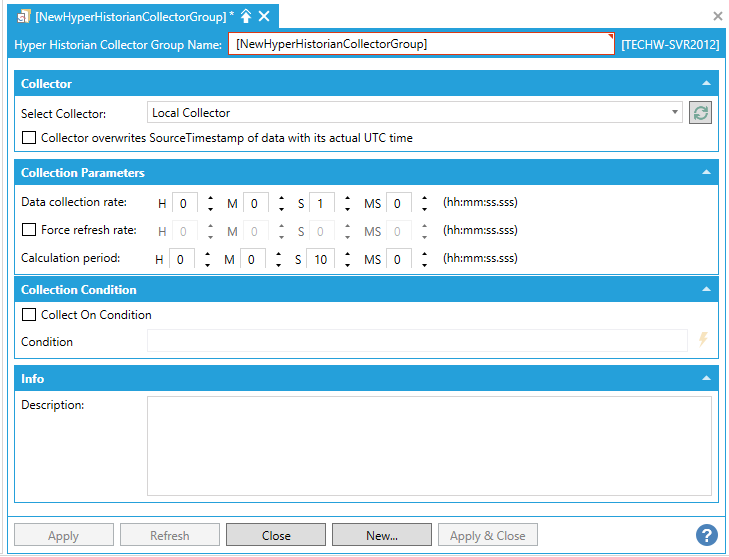Close the NewHyperHistorianCollectorGroup tab with X
The image size is (729, 557).
[265, 16]
